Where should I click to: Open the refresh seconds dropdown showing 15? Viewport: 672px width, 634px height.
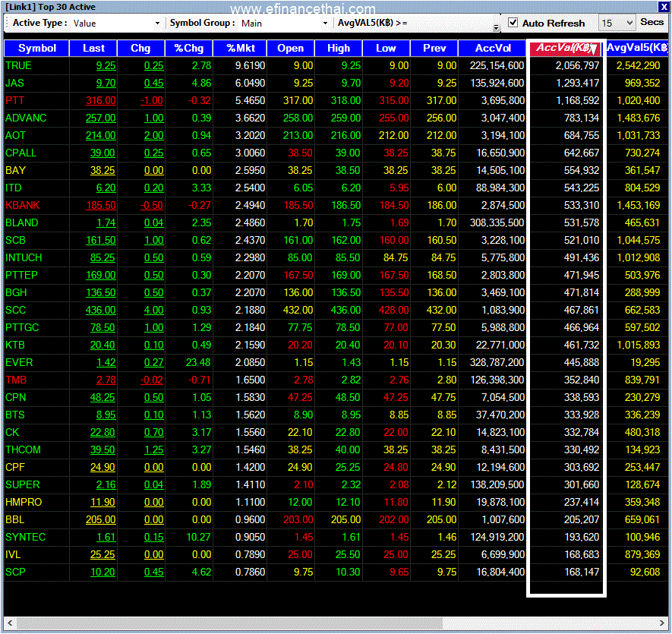pos(617,23)
